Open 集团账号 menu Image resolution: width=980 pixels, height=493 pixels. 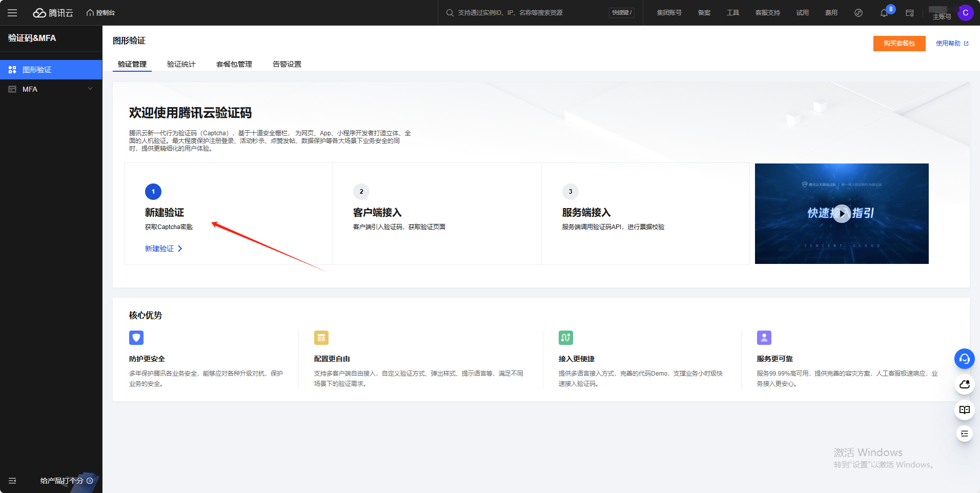click(x=669, y=13)
